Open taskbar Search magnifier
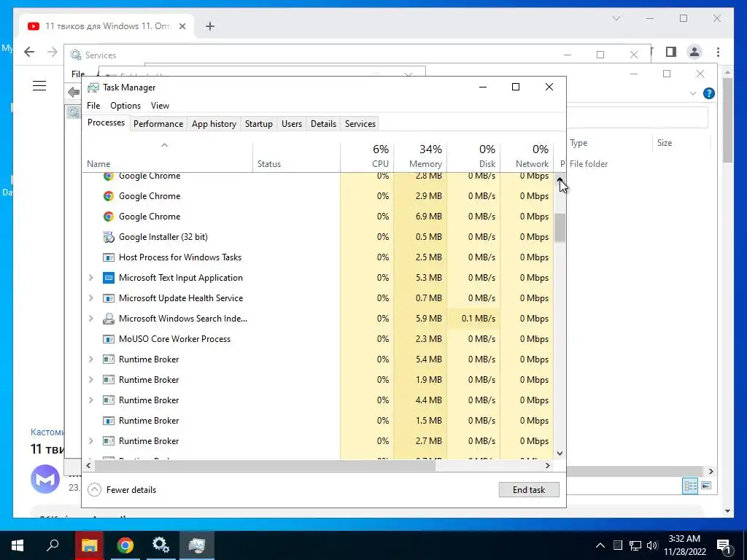 [x=53, y=545]
